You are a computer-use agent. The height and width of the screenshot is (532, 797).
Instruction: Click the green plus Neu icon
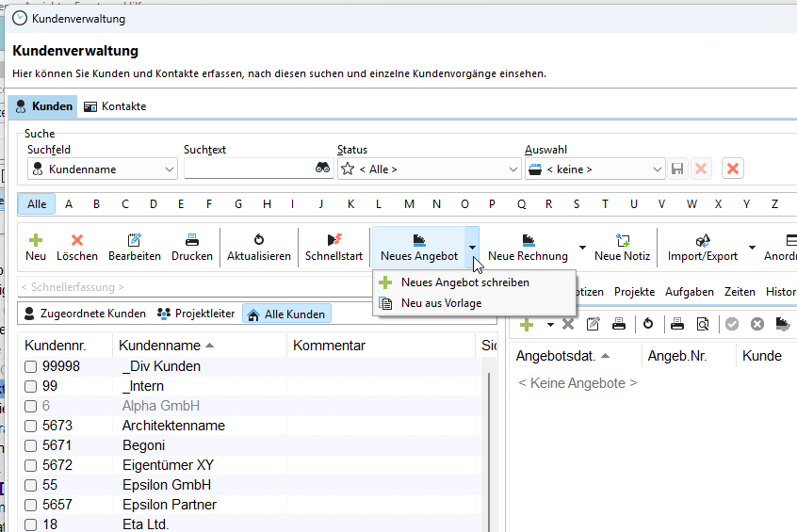[x=36, y=241]
